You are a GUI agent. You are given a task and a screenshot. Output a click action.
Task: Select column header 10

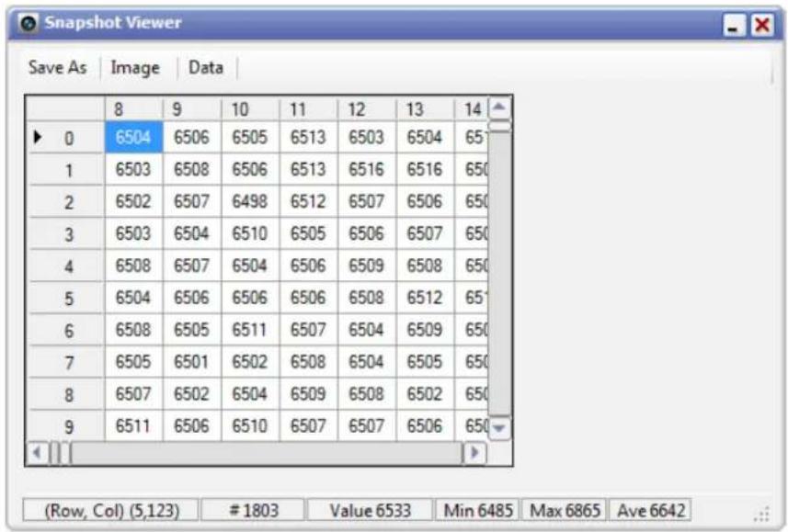pos(251,109)
